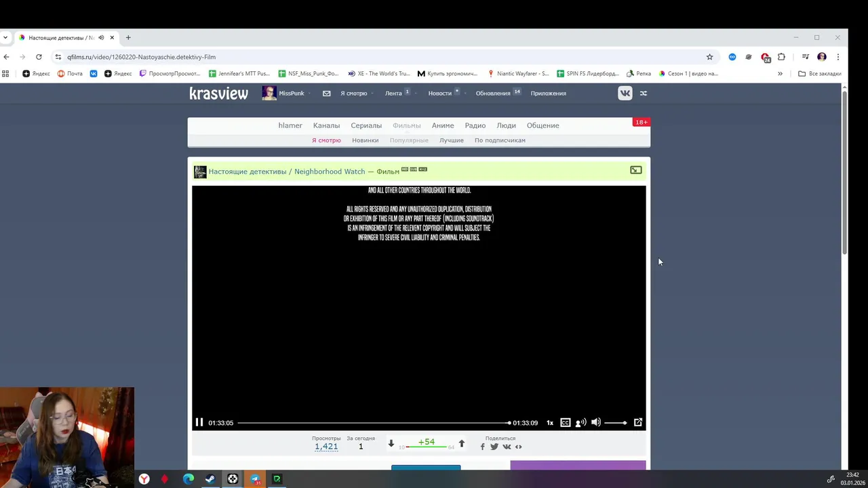Bookmark this page with the star icon
The image size is (868, 488).
point(709,57)
